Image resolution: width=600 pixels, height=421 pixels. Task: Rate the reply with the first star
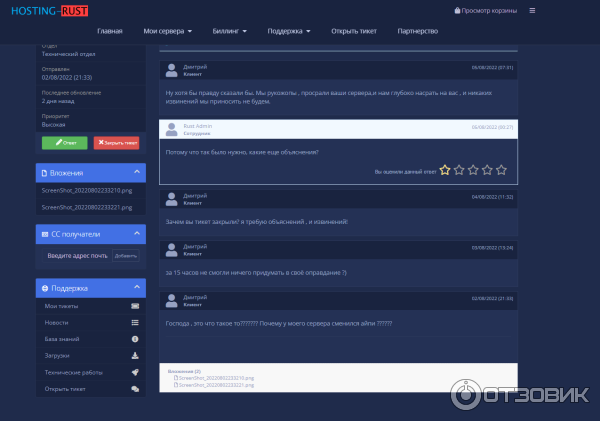click(445, 170)
